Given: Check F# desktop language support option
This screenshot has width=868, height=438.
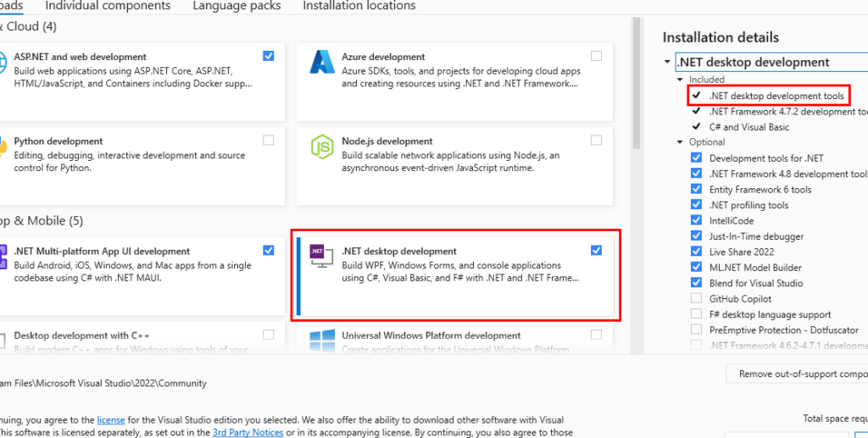Looking at the screenshot, I should [x=696, y=314].
